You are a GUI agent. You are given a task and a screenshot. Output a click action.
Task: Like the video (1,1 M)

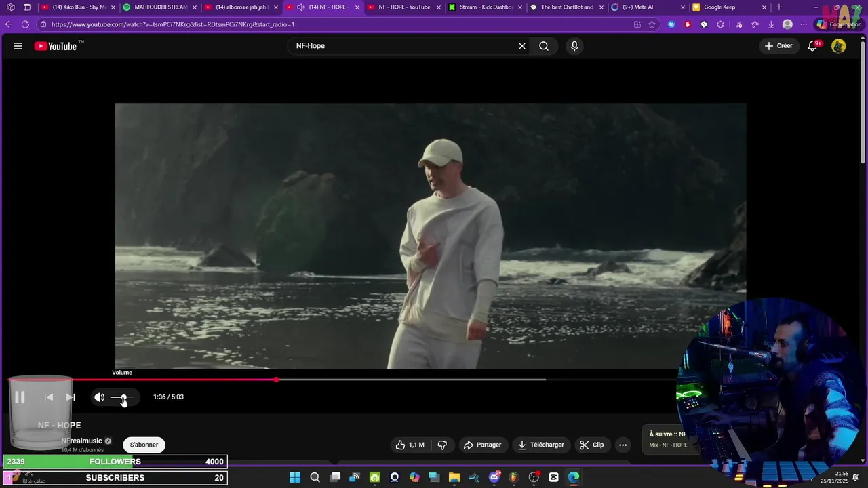[410, 445]
